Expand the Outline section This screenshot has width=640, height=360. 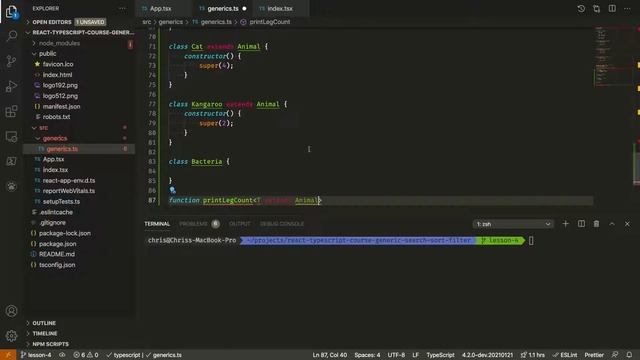44,323
